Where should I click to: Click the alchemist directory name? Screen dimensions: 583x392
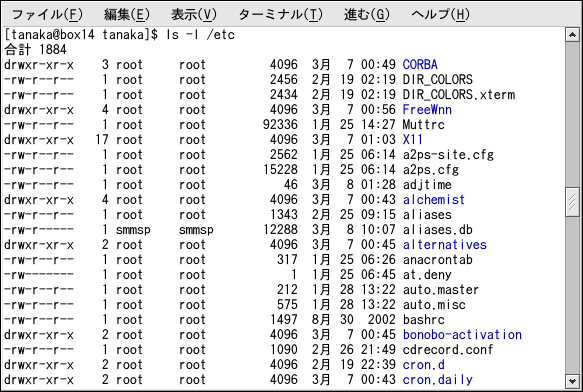pos(434,200)
